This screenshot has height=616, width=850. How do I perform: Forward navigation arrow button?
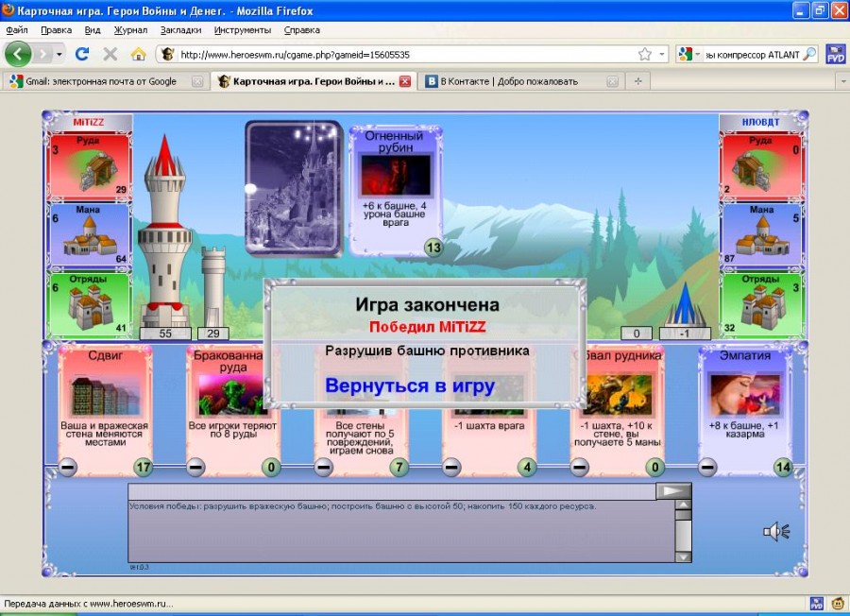click(x=43, y=54)
